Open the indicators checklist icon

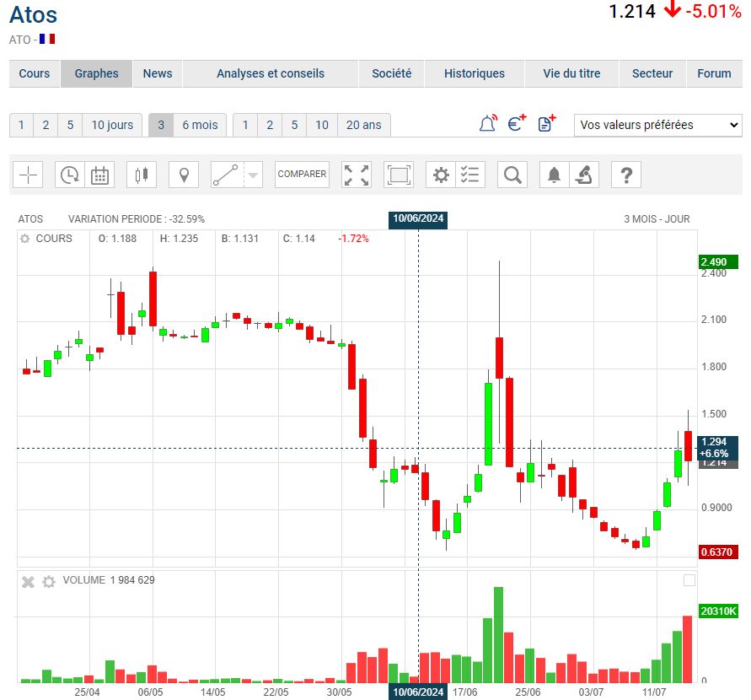470,175
